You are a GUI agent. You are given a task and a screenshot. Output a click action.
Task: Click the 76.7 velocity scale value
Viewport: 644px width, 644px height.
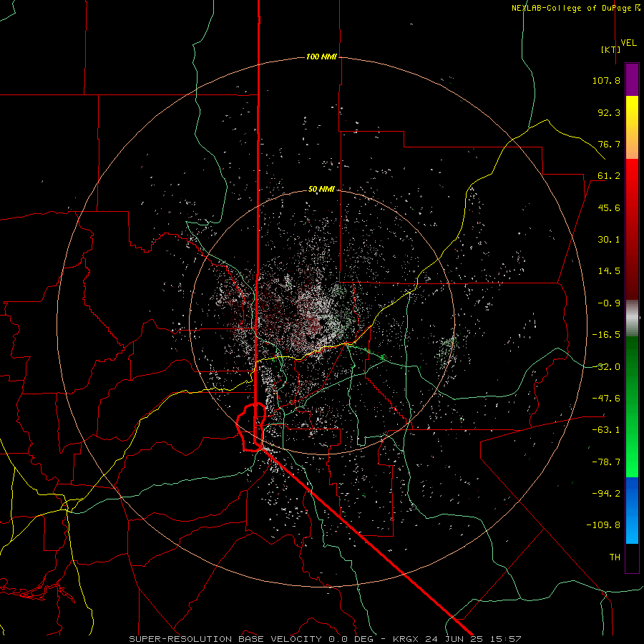(x=609, y=144)
